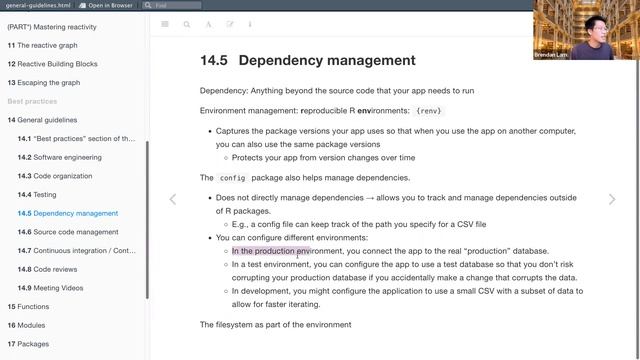Open section 14.2 Software engineering
This screenshot has width=640, height=360.
[60, 157]
